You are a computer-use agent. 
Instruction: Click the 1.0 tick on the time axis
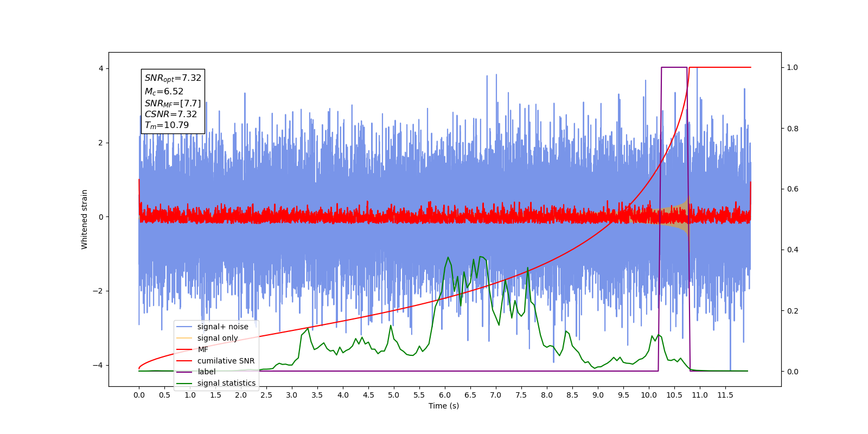pos(190,395)
